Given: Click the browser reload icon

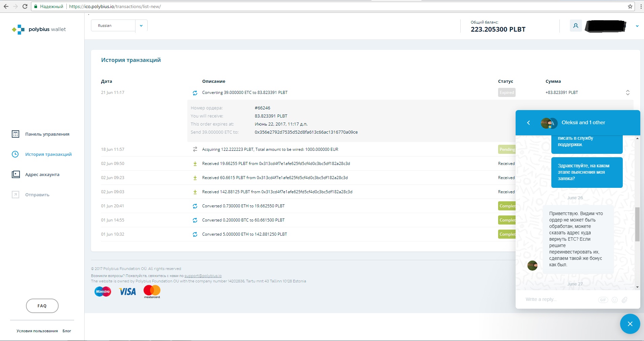Looking at the screenshot, I should 25,6.
